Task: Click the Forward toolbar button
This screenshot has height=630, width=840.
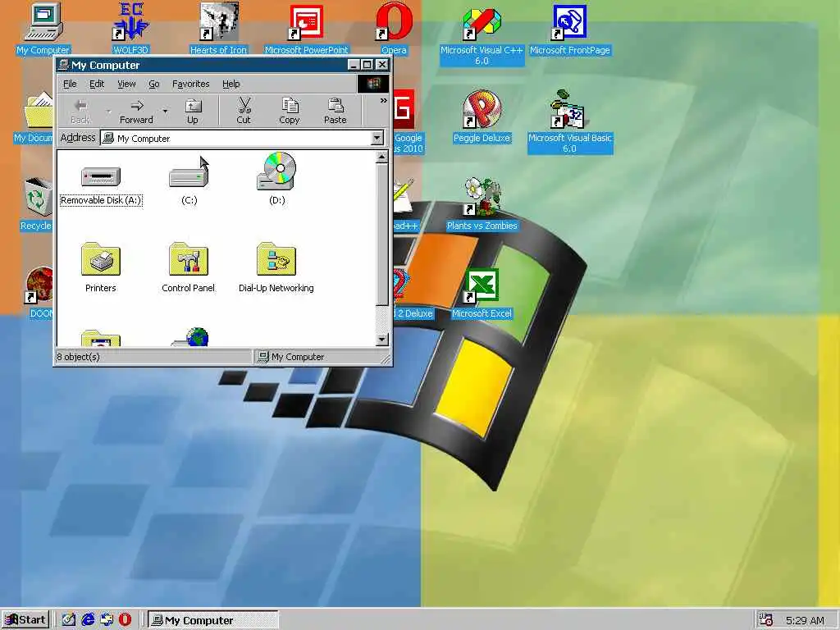Action: click(136, 112)
